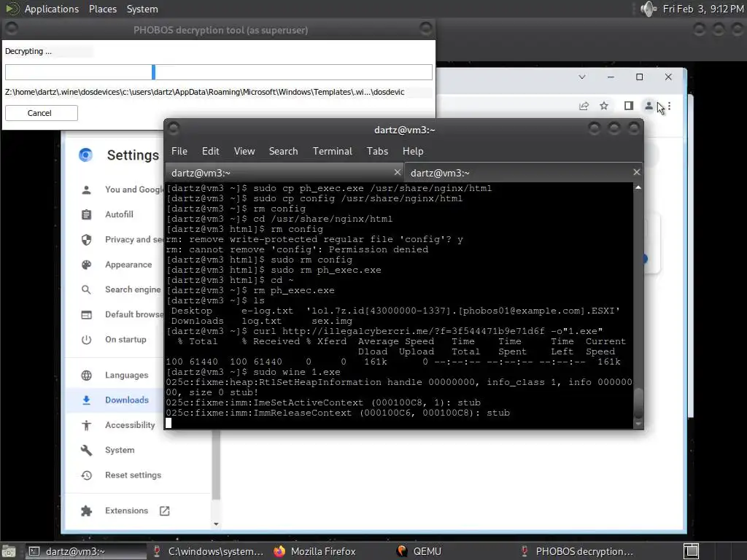
Task: Open On startup settings
Action: pos(125,340)
